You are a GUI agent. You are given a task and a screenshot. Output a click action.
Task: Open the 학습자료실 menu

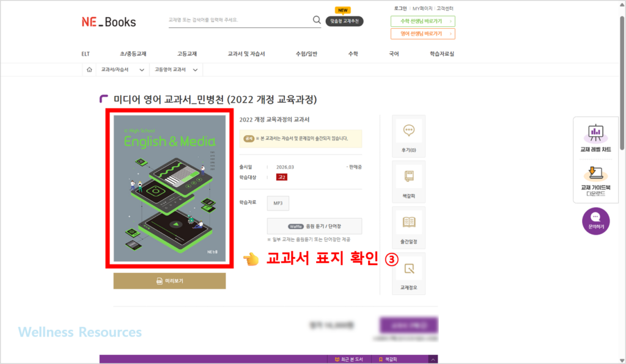[441, 54]
